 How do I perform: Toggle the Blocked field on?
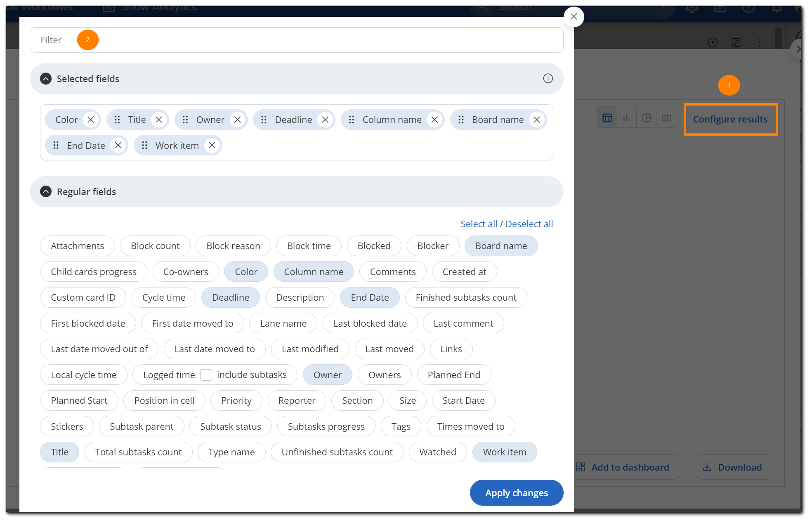click(374, 246)
